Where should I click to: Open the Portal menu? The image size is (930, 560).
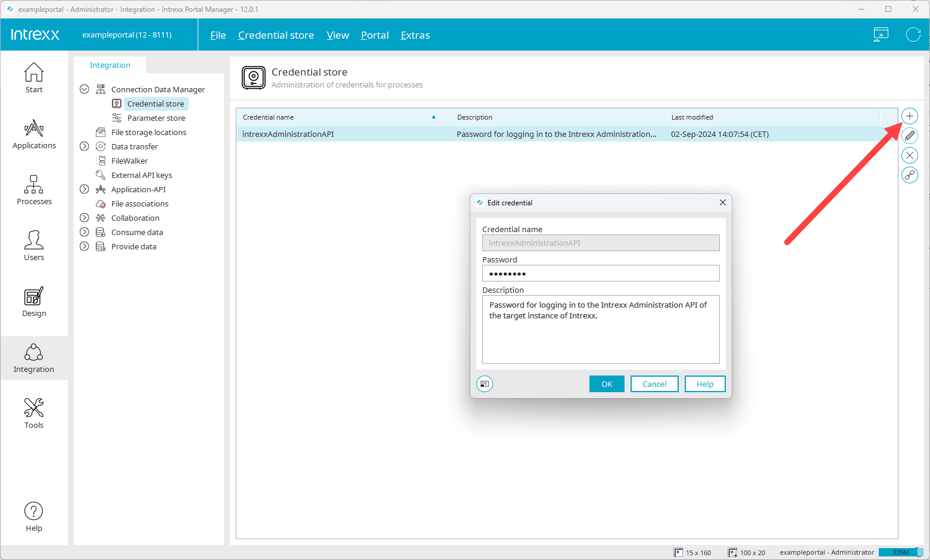[375, 35]
